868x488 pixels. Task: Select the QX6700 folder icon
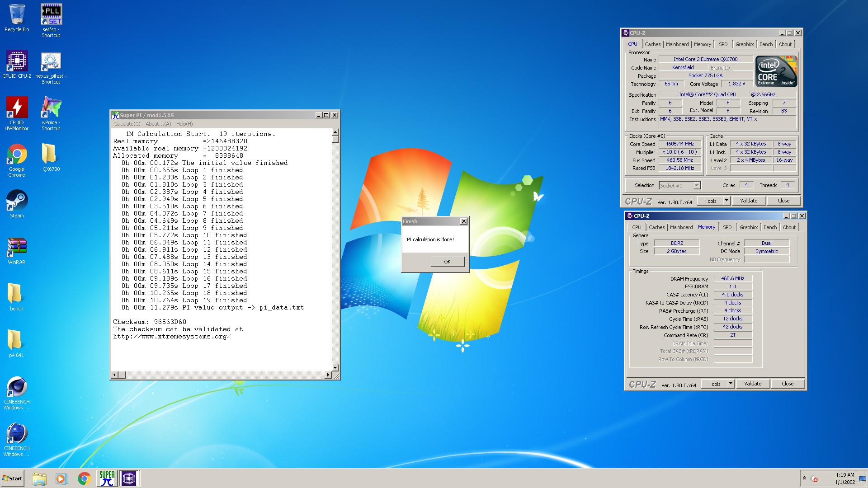pyautogui.click(x=51, y=158)
